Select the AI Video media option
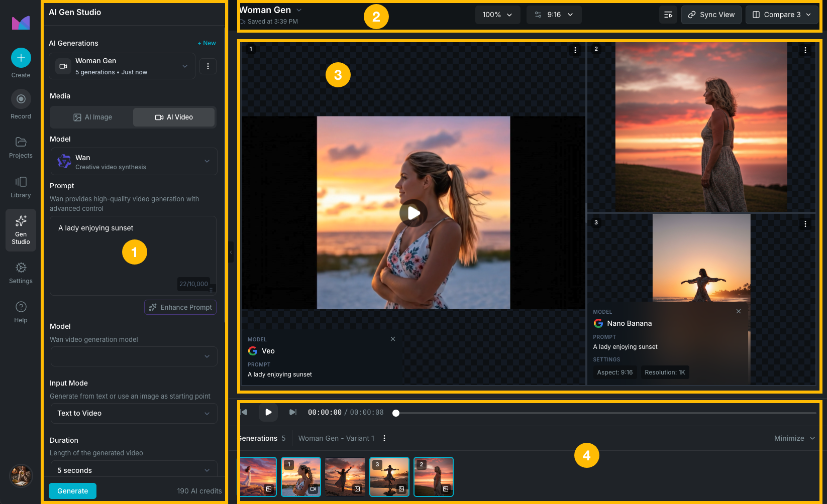The height and width of the screenshot is (504, 827). [x=174, y=117]
